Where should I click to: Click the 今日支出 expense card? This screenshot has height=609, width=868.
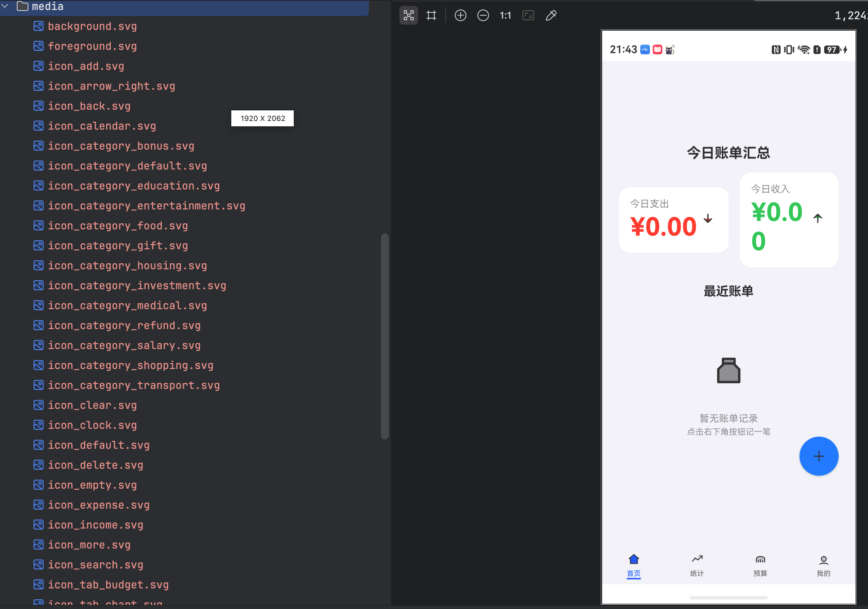coord(674,220)
